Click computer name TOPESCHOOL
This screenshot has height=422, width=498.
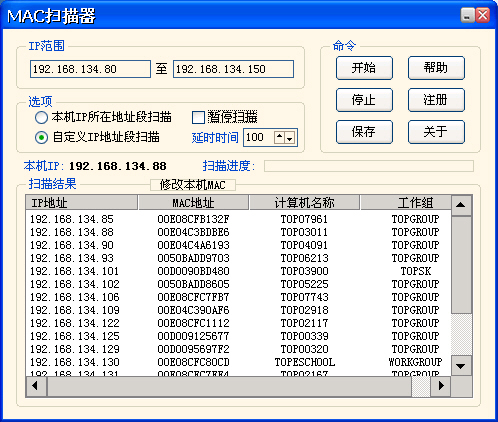305,362
